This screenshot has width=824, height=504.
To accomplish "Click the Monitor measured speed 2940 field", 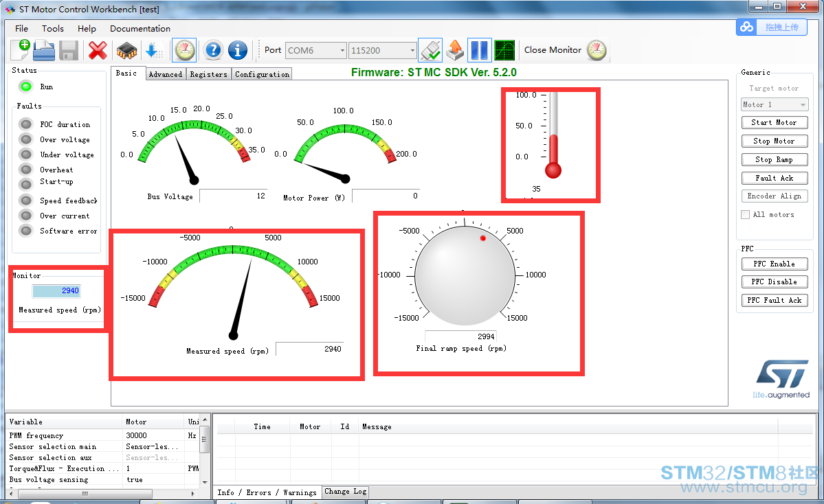I will [x=56, y=291].
